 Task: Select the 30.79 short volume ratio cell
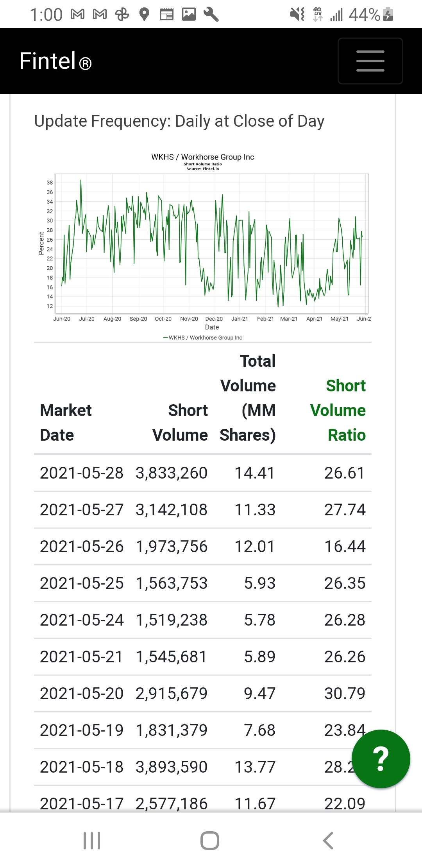pyautogui.click(x=345, y=694)
